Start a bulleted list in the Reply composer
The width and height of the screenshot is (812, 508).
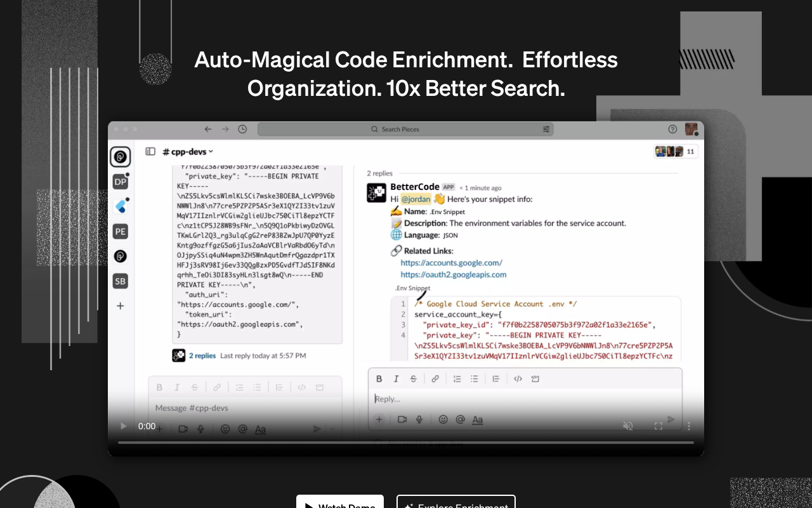(x=474, y=378)
